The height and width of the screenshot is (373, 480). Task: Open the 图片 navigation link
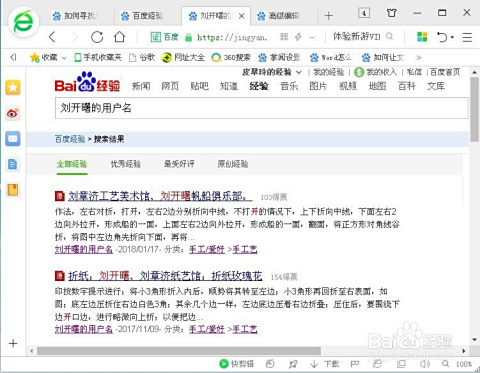[x=318, y=86]
